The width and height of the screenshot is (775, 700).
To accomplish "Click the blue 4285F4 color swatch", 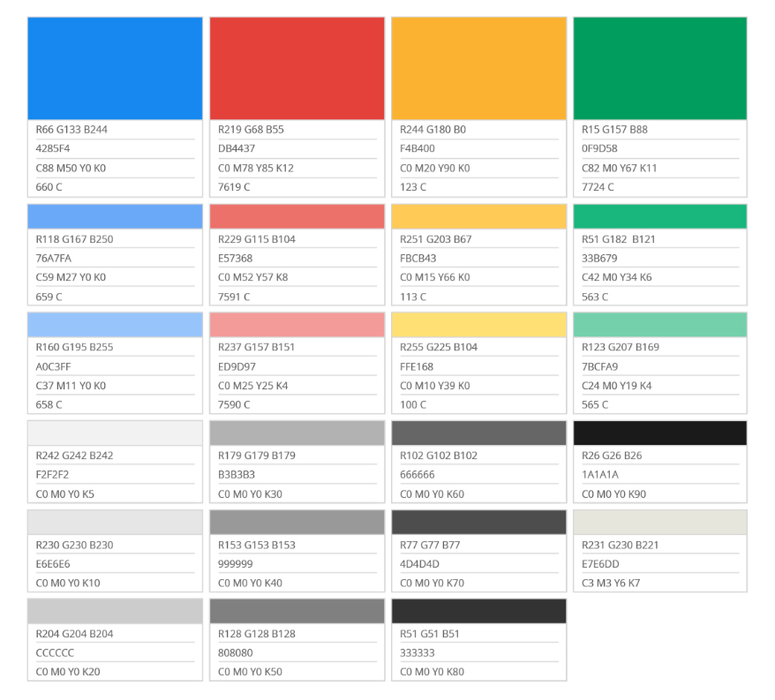I will (115, 68).
